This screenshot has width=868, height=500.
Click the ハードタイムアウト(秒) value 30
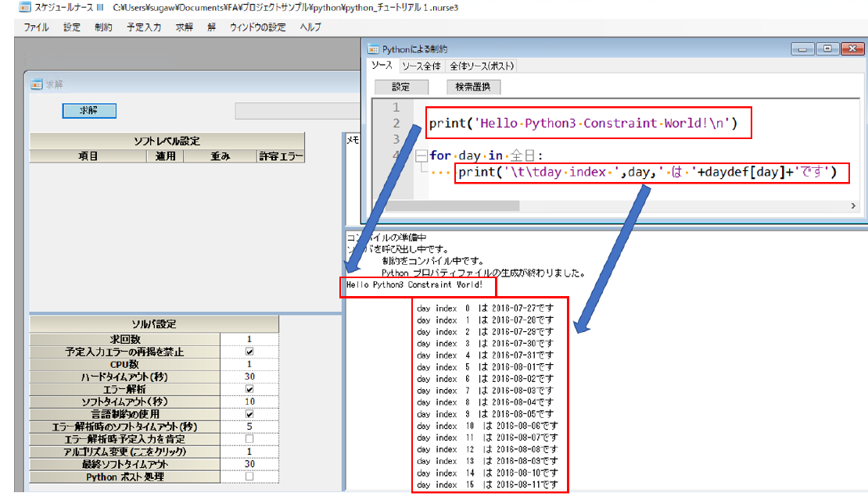[249, 377]
